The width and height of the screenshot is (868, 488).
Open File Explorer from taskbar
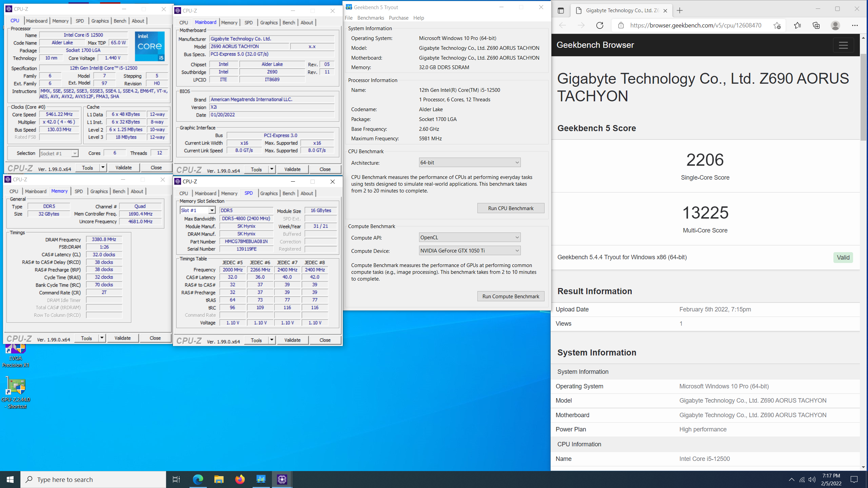(x=219, y=479)
